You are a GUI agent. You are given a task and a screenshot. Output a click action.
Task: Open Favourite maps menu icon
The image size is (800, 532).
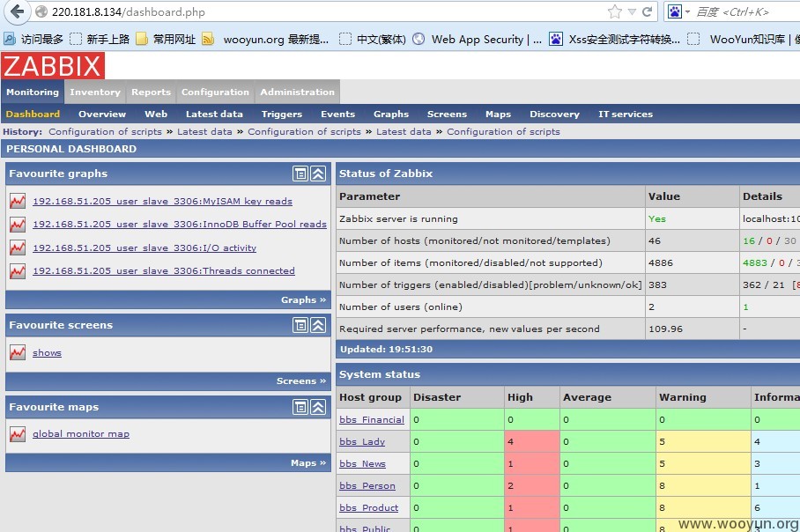300,407
